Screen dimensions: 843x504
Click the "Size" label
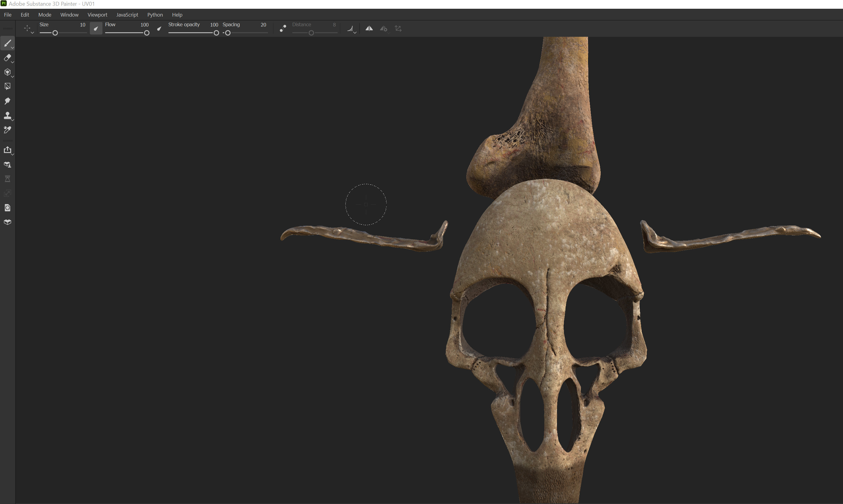[44, 24]
